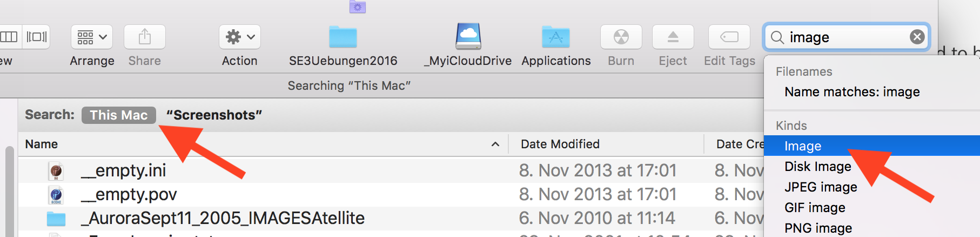
Task: Choose Name matches: image suggestion
Action: point(852,92)
